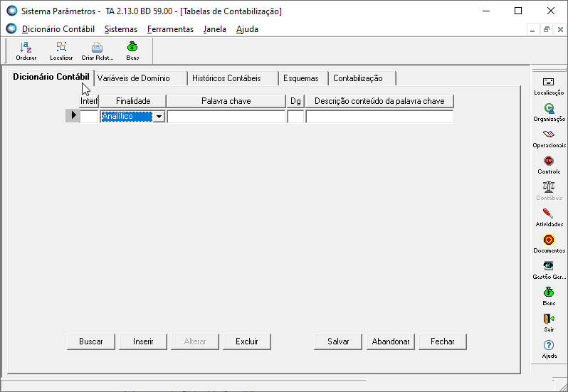This screenshot has height=392, width=568.
Task: Switch to Variáveis de Domínio tab
Action: coord(141,78)
